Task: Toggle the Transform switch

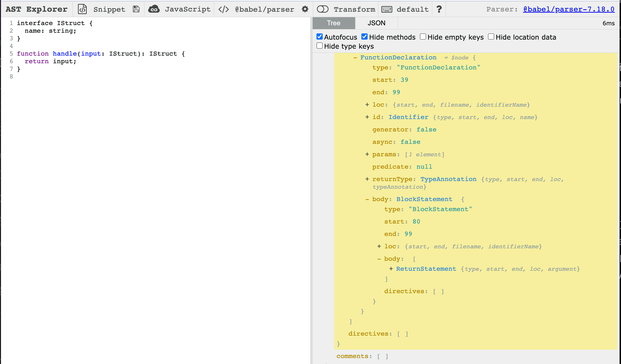Action: click(322, 9)
